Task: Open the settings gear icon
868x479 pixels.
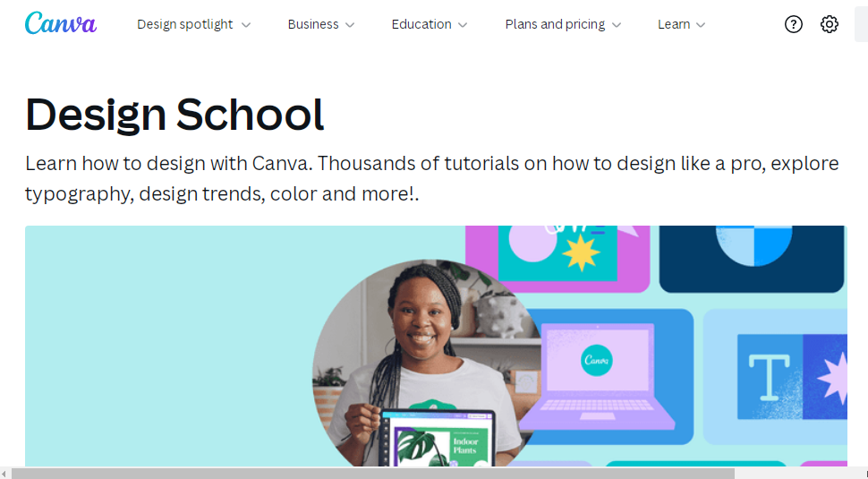Action: point(830,24)
